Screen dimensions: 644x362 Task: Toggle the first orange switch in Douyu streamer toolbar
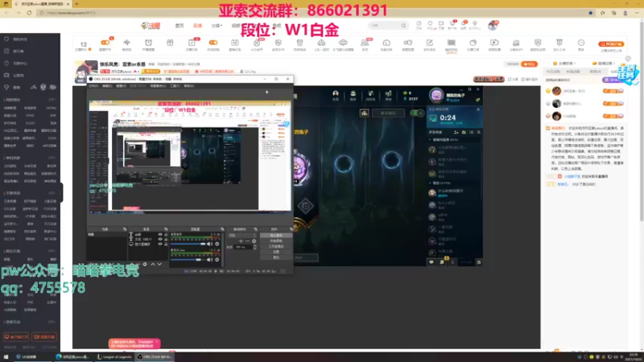pyautogui.click(x=105, y=43)
